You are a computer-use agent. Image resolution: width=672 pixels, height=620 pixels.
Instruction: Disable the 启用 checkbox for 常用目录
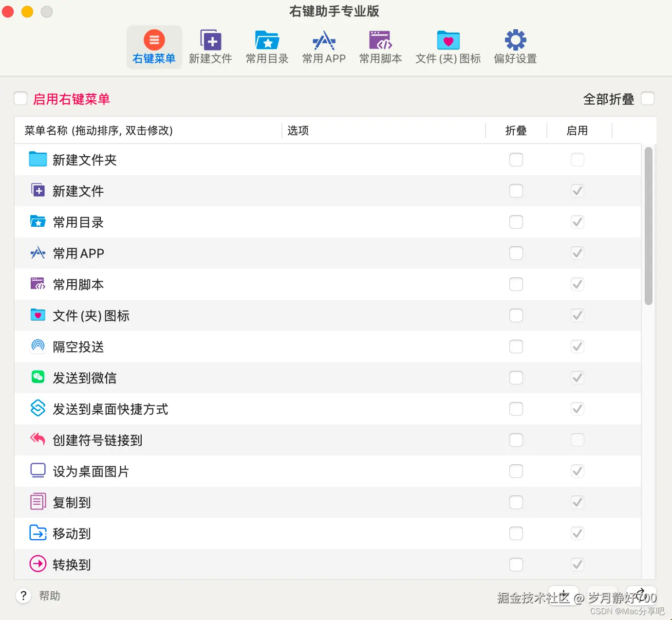577,221
